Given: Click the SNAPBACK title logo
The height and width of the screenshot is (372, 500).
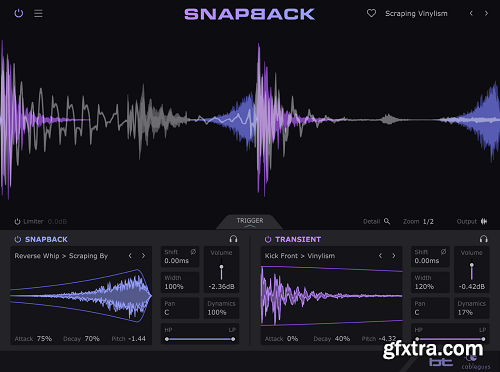Looking at the screenshot, I should (x=249, y=14).
